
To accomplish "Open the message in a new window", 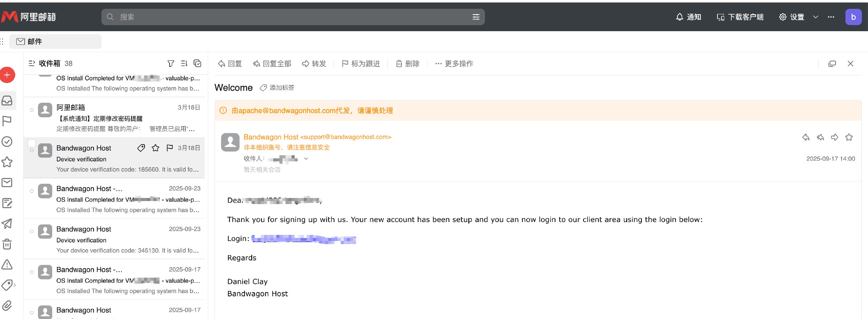I will coord(832,64).
